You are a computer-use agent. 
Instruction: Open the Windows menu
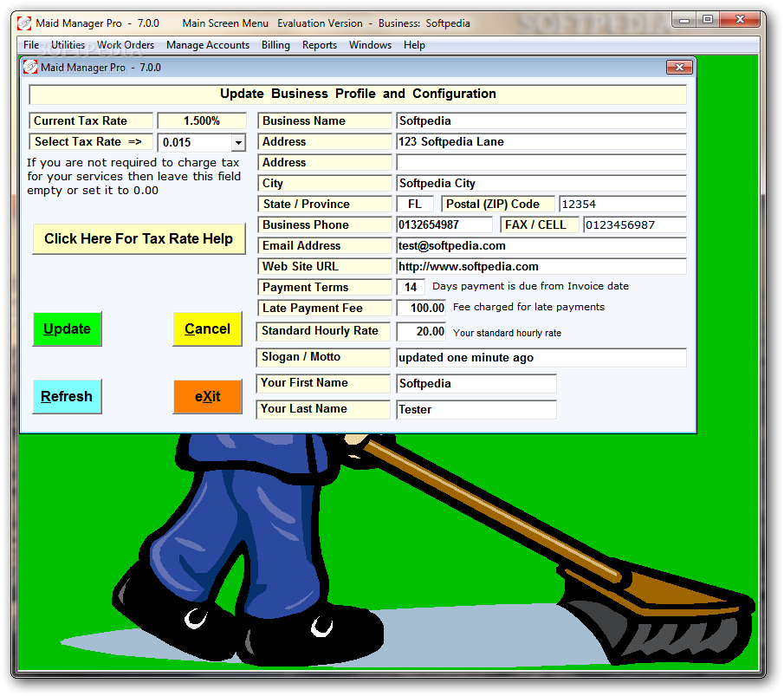coord(370,45)
